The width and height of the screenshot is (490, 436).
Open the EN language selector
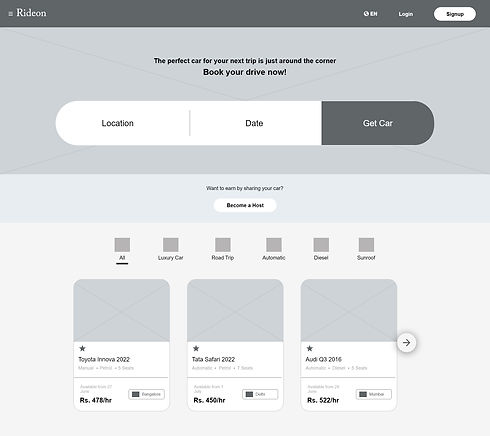coord(370,14)
